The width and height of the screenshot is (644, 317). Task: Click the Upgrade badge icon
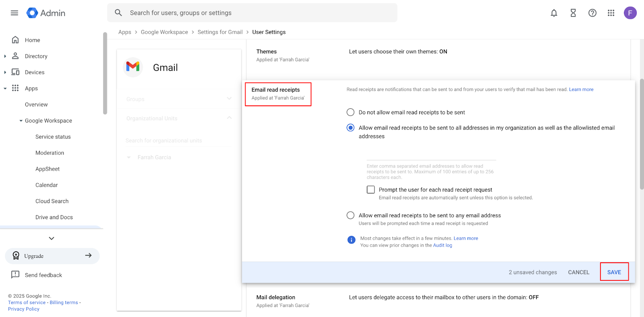point(16,255)
